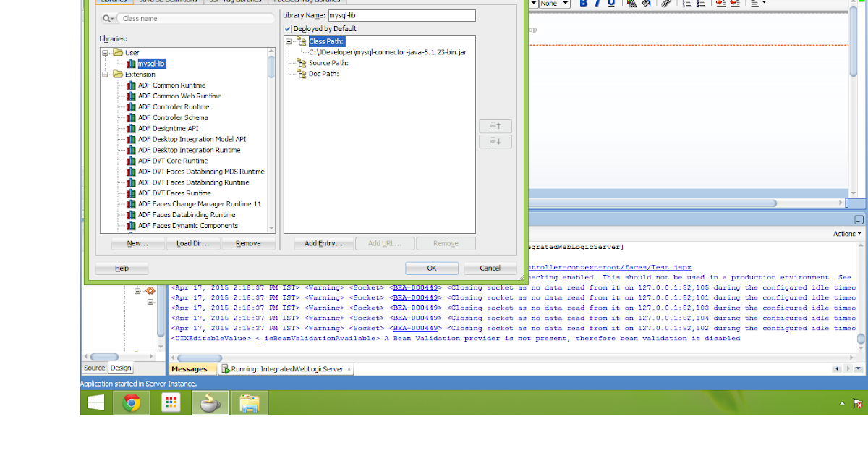Create a numbered list

point(685,4)
